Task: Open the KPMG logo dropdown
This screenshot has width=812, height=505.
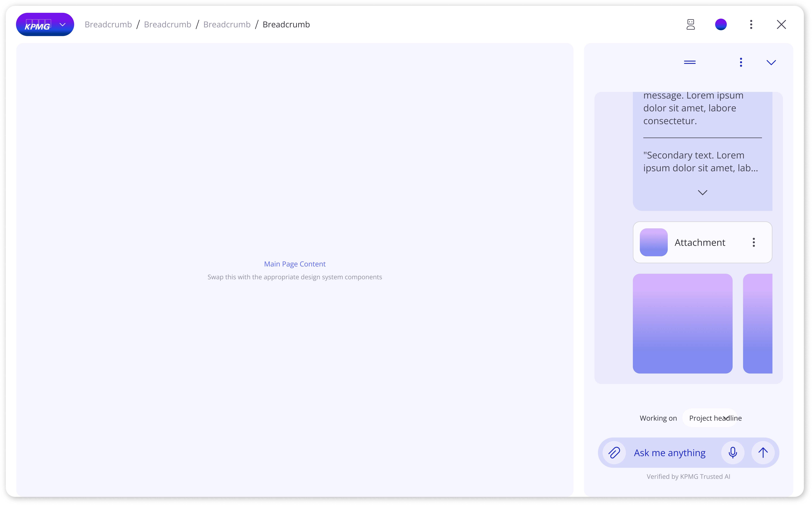Action: (45, 24)
